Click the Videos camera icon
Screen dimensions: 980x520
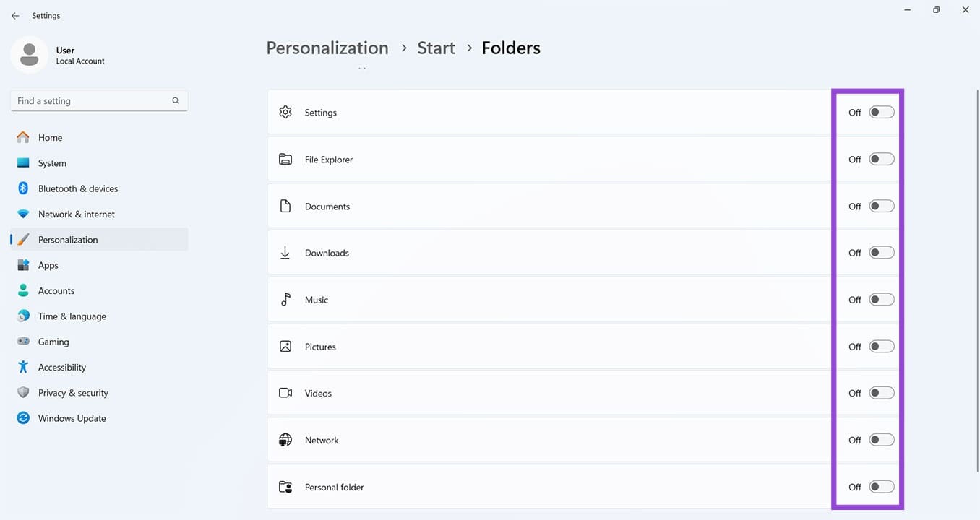coord(285,392)
